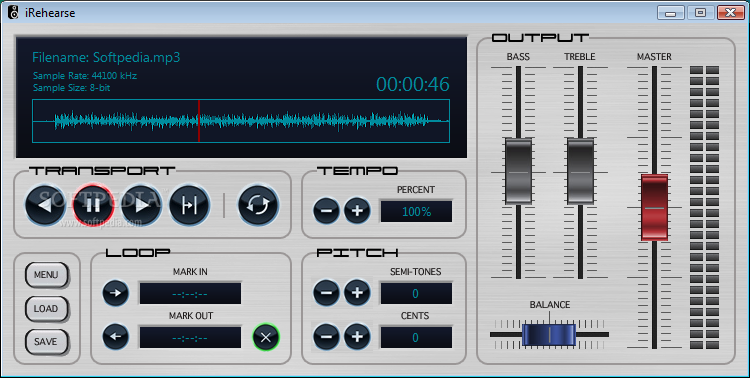This screenshot has width=750, height=378.
Task: Click the waveform at the red playhead
Action: click(x=199, y=121)
